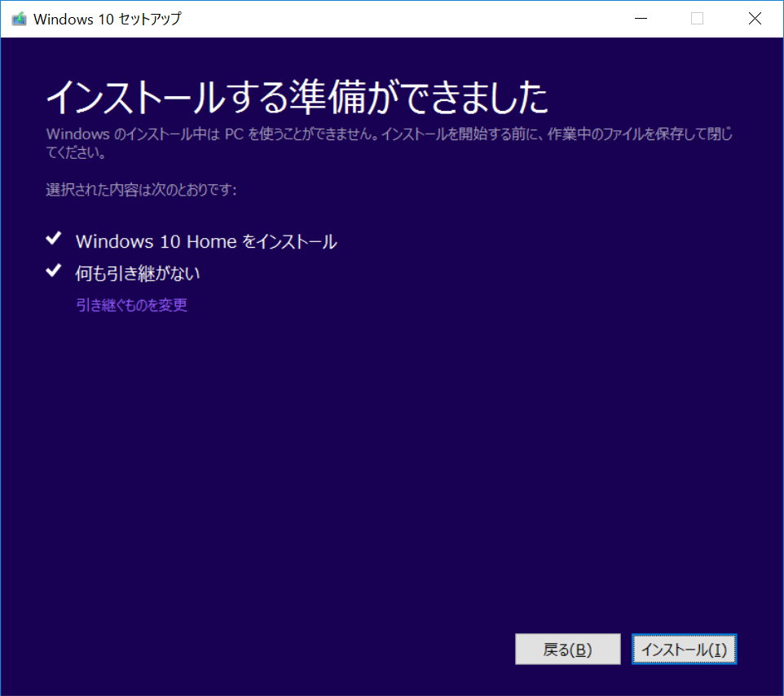Click the Windows 10 セットアップ window title text

[x=107, y=19]
